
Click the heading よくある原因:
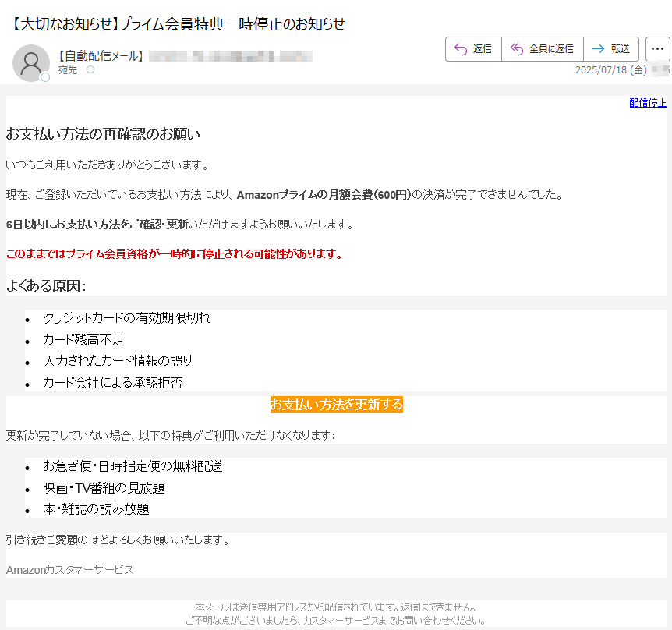tap(46, 286)
